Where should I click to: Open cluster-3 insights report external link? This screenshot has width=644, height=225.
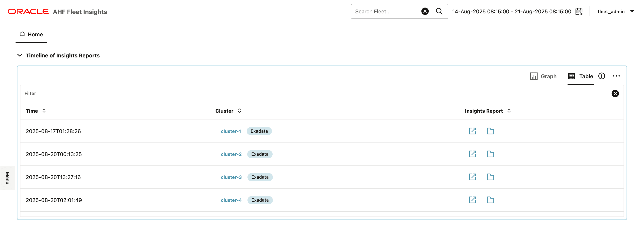pyautogui.click(x=472, y=177)
